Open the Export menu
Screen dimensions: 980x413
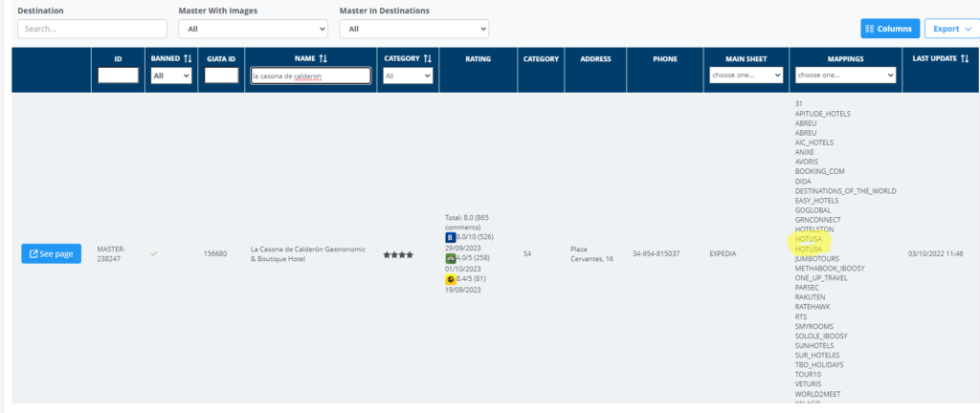point(950,29)
